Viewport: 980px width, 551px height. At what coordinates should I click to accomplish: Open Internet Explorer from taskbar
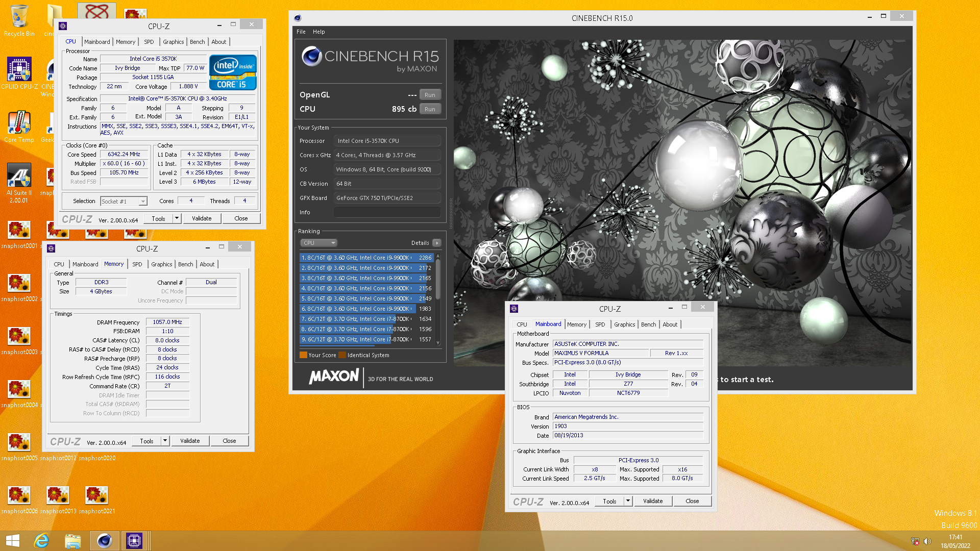[x=41, y=541]
